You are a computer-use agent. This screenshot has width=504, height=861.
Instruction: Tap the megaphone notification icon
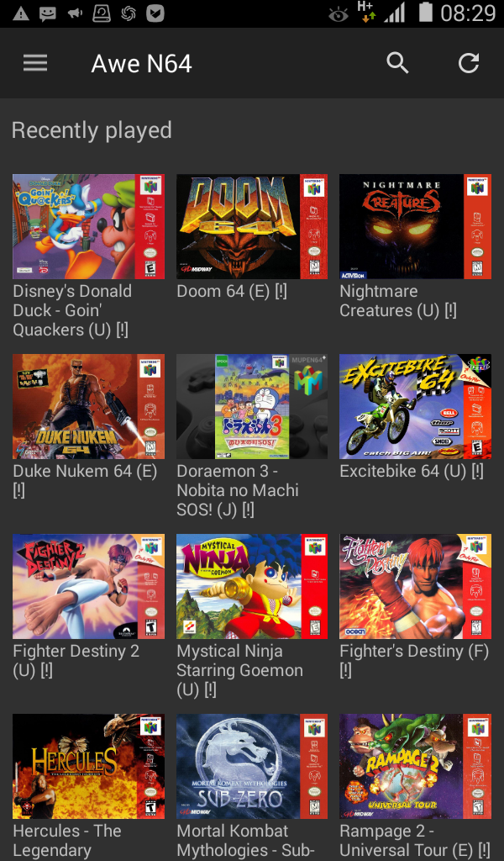click(75, 13)
